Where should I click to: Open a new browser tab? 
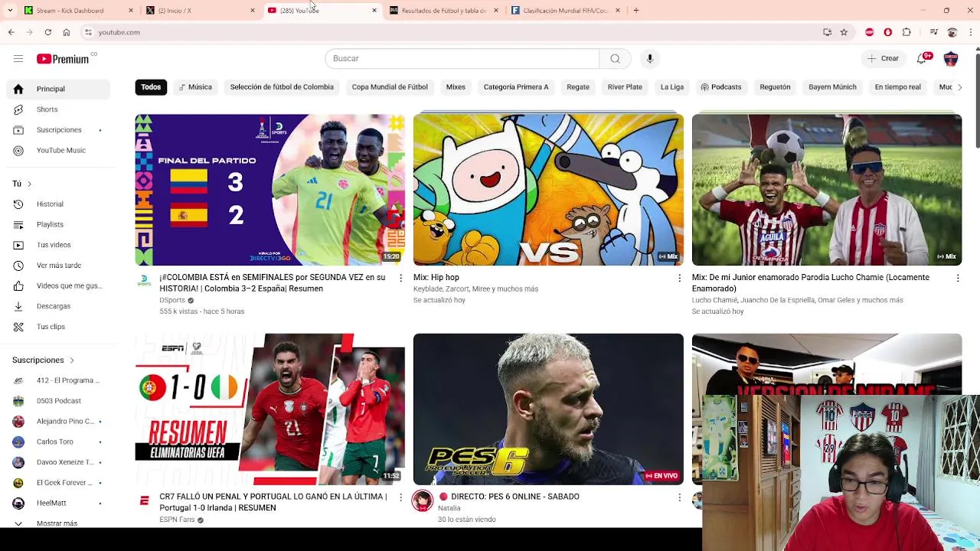click(x=636, y=11)
